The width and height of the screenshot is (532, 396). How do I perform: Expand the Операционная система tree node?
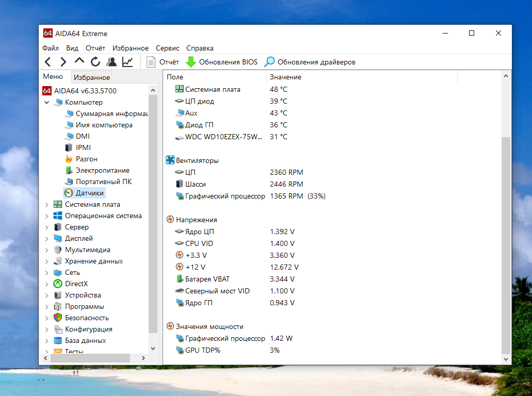pyautogui.click(x=47, y=216)
